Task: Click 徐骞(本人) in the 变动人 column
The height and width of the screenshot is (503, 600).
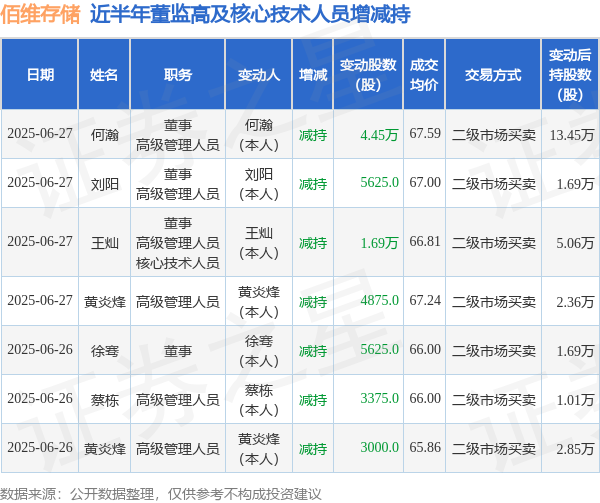Action: (x=259, y=351)
